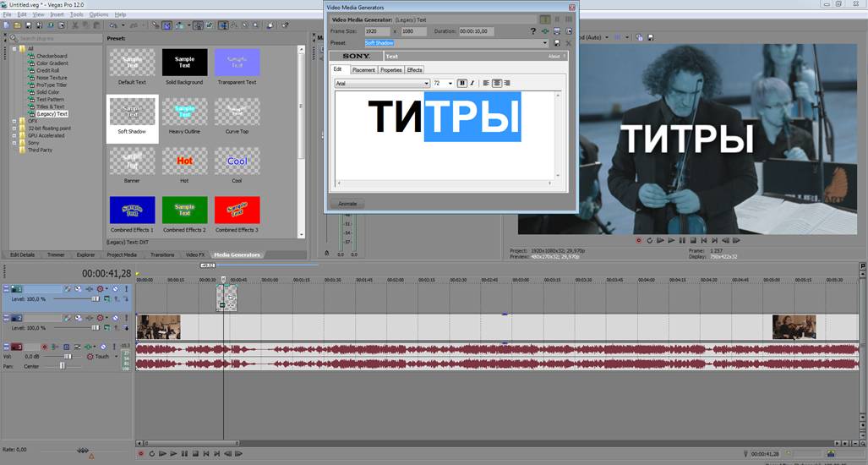Click the Animate button

347,204
